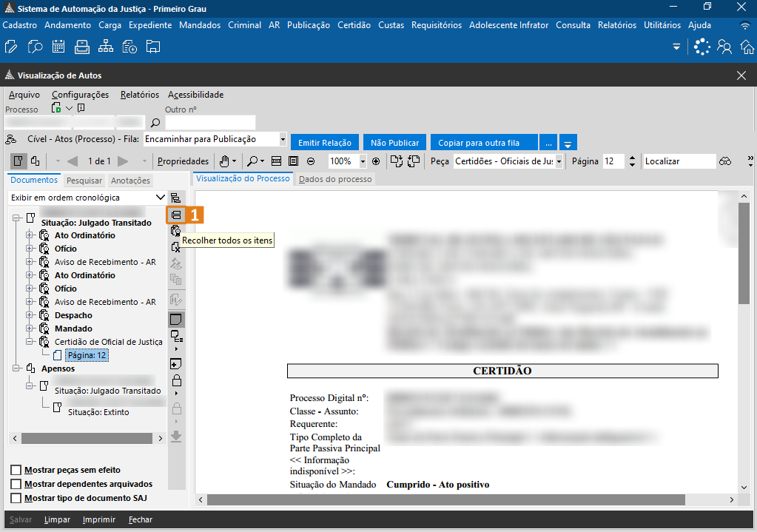Switch to 'Dados do processo' tab
Viewport: 757px width, 532px height.
tap(335, 179)
